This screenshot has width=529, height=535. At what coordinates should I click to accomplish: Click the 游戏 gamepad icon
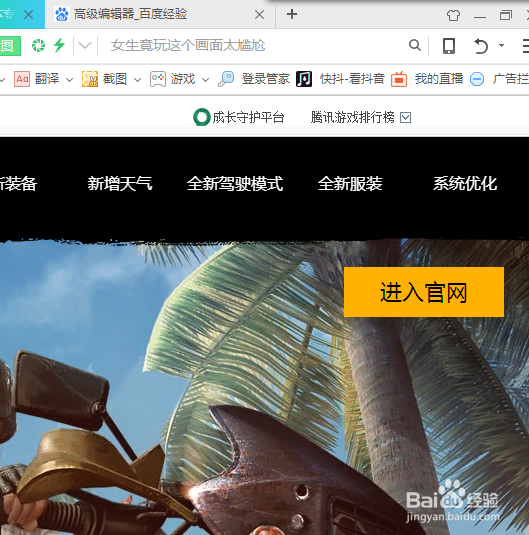tap(158, 79)
